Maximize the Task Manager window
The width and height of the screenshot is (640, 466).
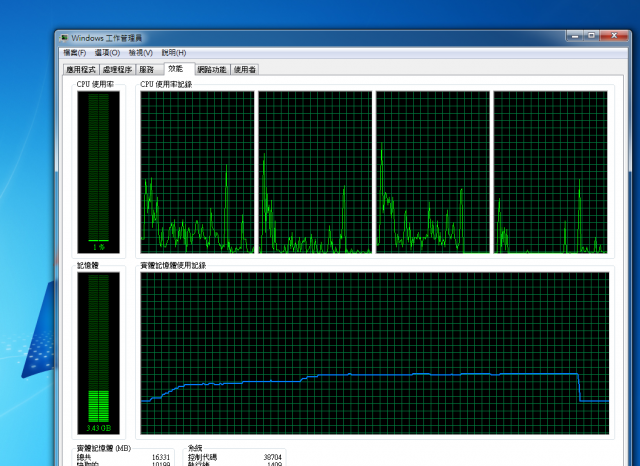[591, 36]
